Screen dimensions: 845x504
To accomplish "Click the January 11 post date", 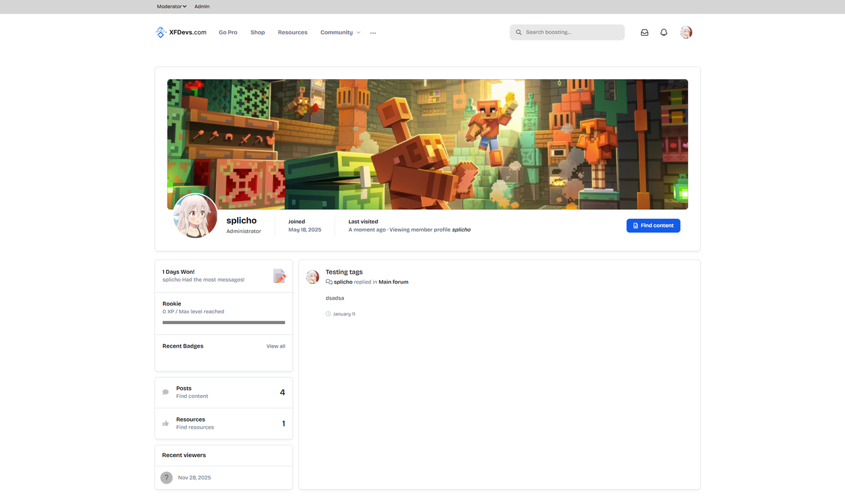I will point(344,314).
